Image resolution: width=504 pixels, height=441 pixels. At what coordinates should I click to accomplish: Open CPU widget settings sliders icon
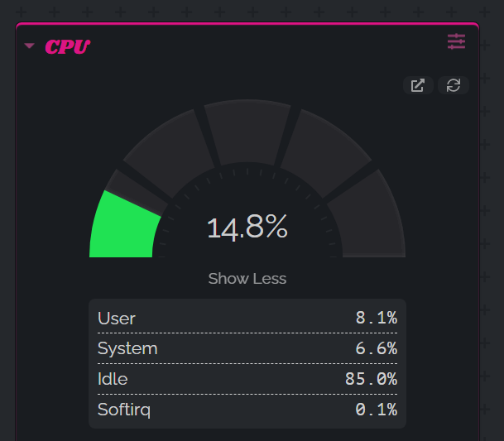(456, 41)
